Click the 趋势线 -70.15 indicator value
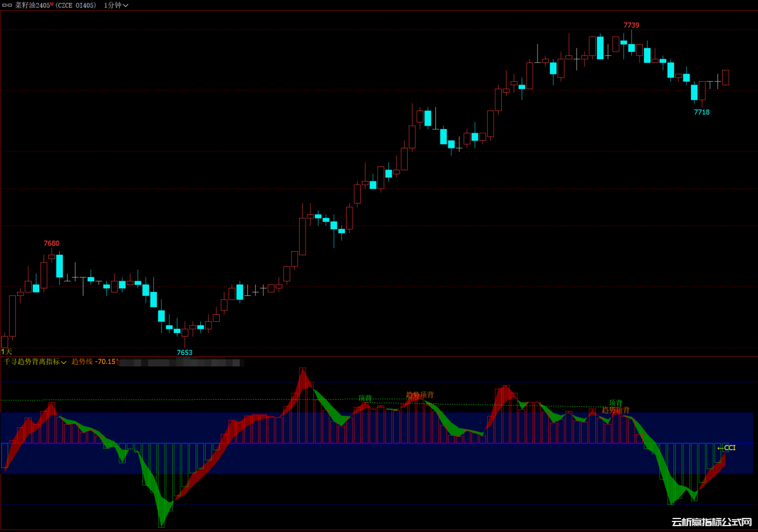The width and height of the screenshot is (758, 532). click(94, 362)
